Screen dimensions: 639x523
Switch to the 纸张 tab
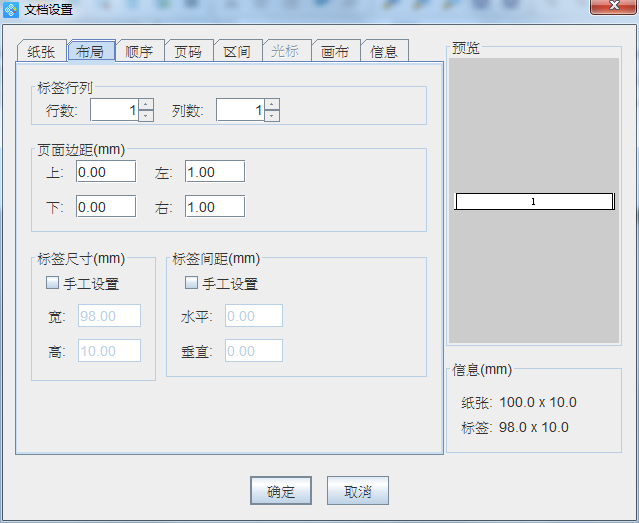pos(42,51)
